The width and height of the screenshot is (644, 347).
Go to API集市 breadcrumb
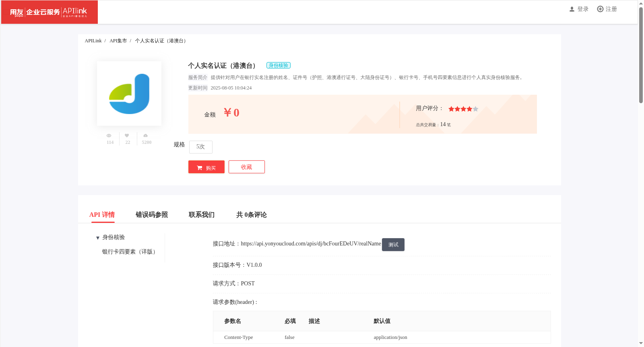tap(118, 41)
